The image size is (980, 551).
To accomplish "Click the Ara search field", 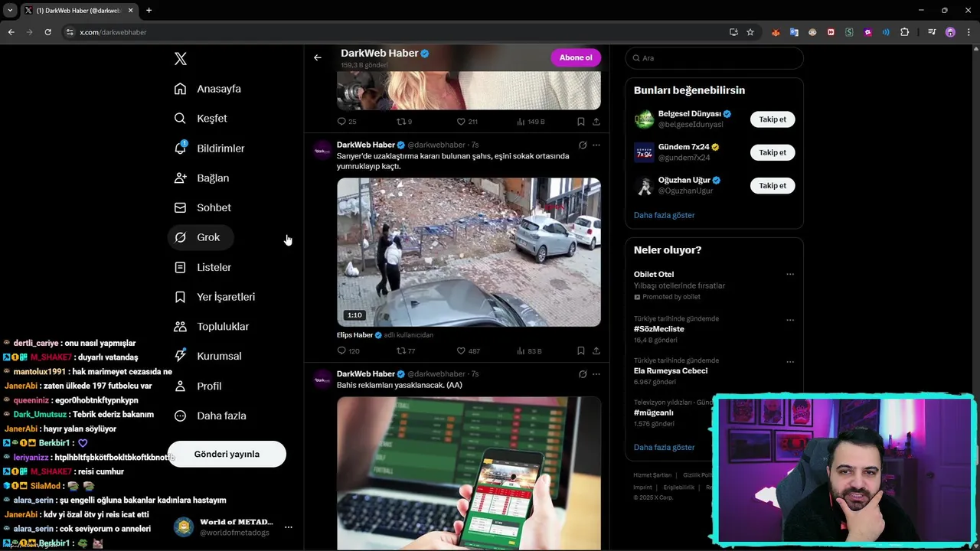I will (714, 58).
